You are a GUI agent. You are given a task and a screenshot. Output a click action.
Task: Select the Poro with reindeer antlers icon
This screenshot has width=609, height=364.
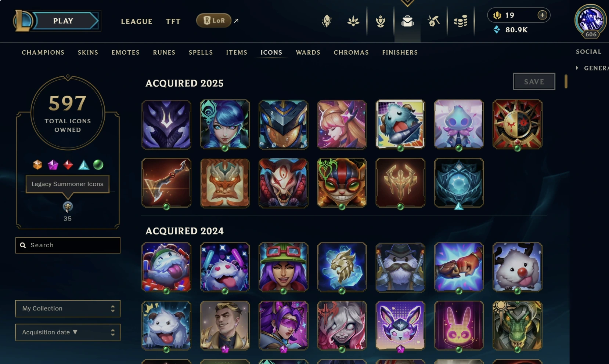[x=517, y=267]
